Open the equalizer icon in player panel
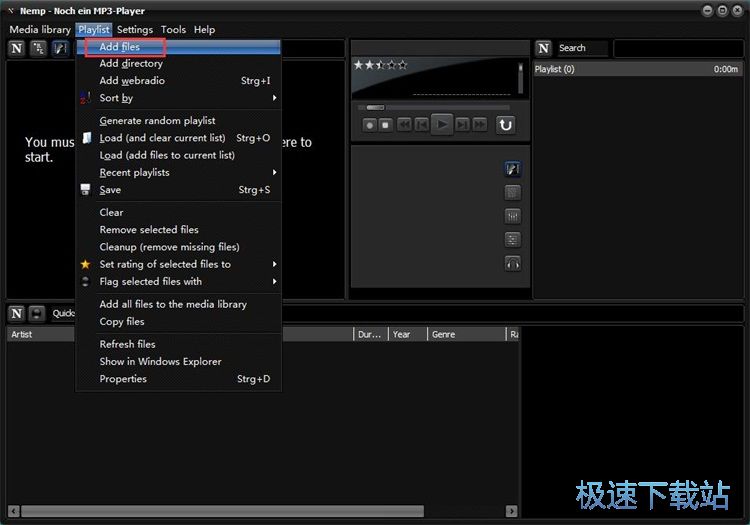 click(513, 217)
